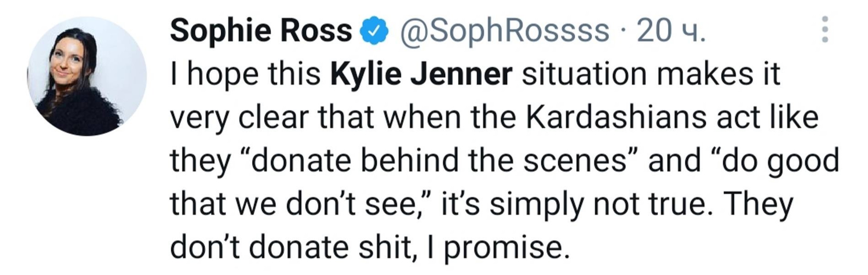Click the words "I hope this" starting the tweet

(x=245, y=74)
